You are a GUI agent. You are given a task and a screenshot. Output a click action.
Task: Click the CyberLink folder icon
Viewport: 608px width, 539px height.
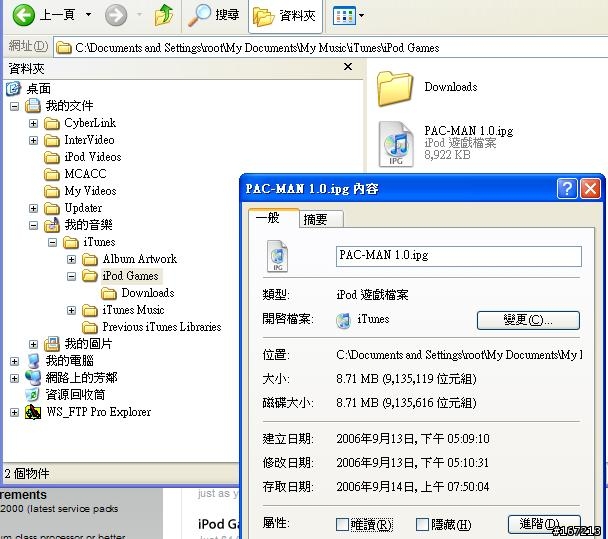pyautogui.click(x=52, y=123)
